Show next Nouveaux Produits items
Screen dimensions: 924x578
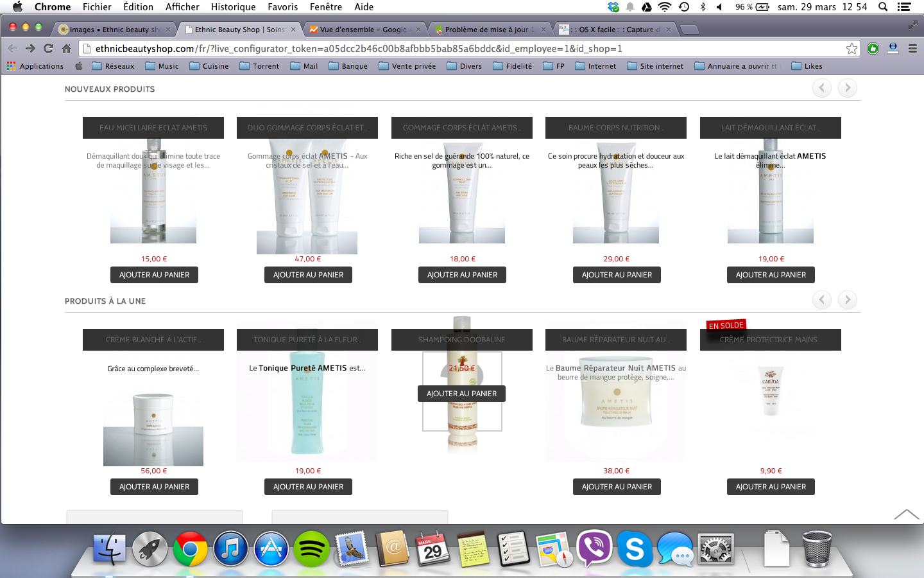[848, 88]
